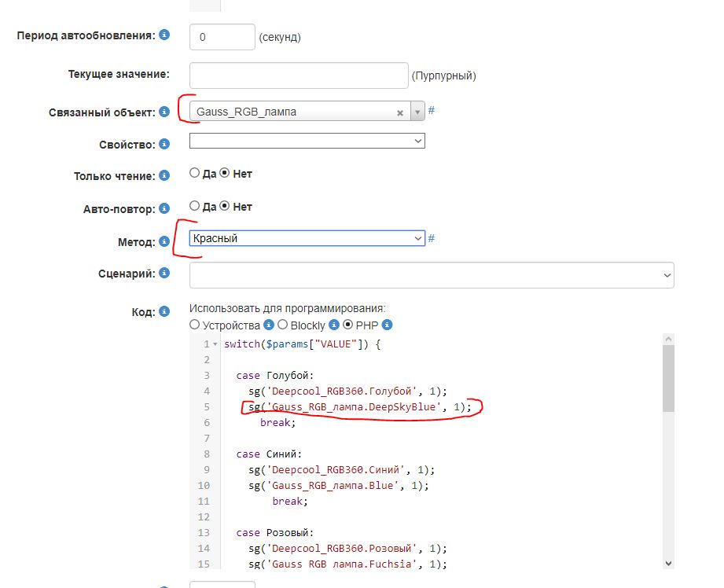The height and width of the screenshot is (588, 724).
Task: Focus the Текущее значение input field
Action: click(299, 75)
